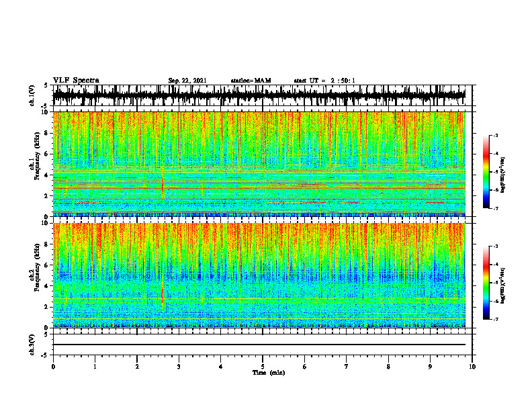532x411 pixels.
Task: Click the "station=MAM" header label
Action: pos(251,81)
